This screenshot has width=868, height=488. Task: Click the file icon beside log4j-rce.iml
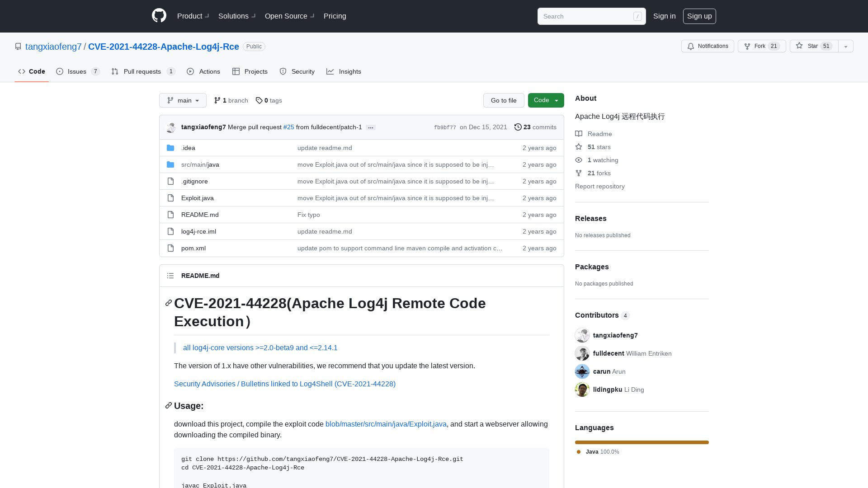pos(170,231)
